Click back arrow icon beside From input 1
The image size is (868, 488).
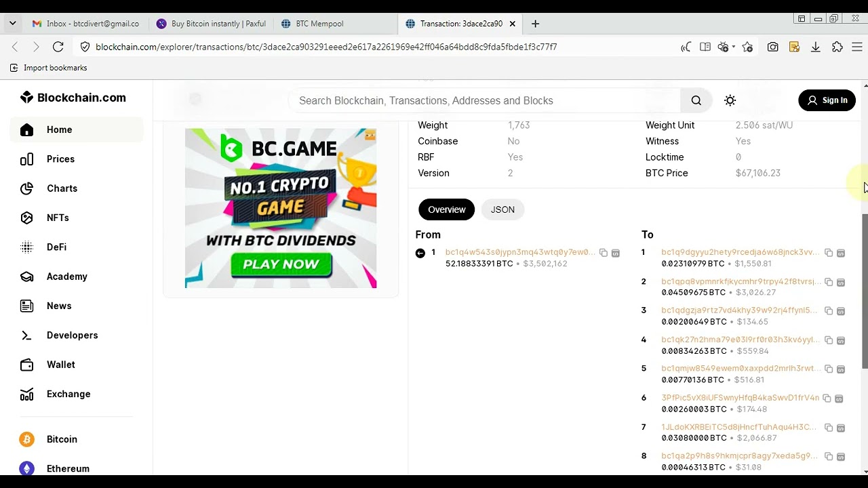click(420, 253)
